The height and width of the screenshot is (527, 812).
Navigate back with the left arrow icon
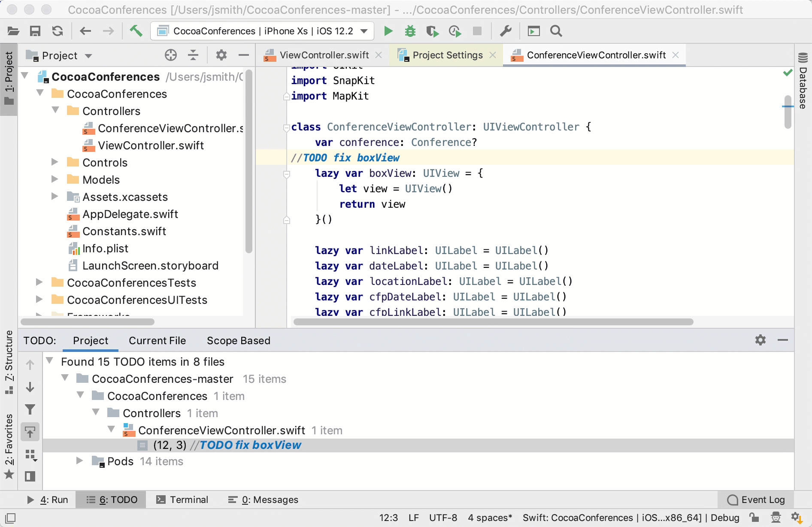coord(85,31)
